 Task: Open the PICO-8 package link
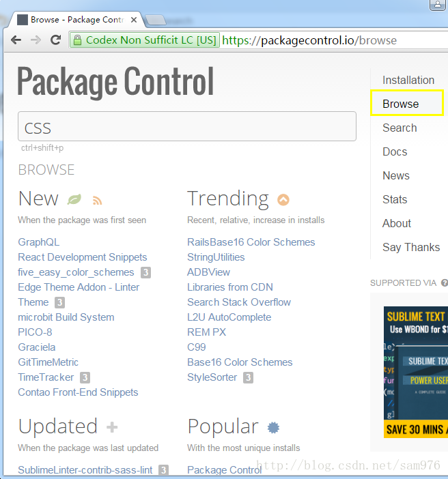35,332
